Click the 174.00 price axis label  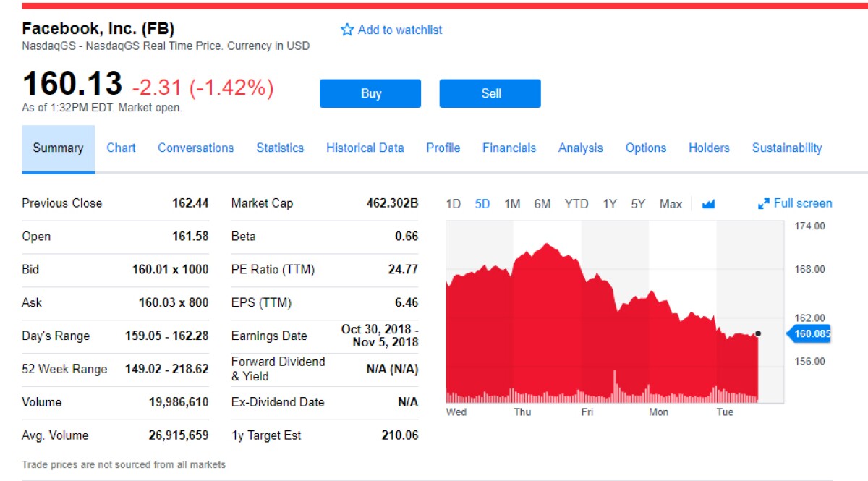click(x=810, y=226)
